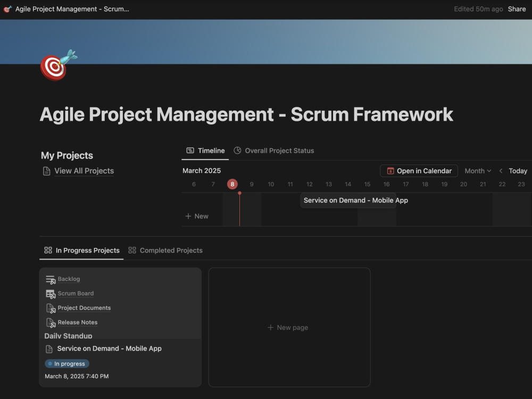532x399 pixels.
Task: Create a New page card
Action: [289, 327]
